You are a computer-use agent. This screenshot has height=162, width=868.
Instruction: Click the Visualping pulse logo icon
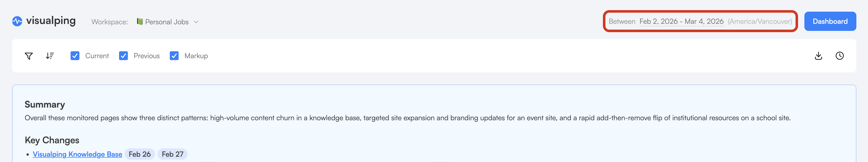pyautogui.click(x=17, y=21)
